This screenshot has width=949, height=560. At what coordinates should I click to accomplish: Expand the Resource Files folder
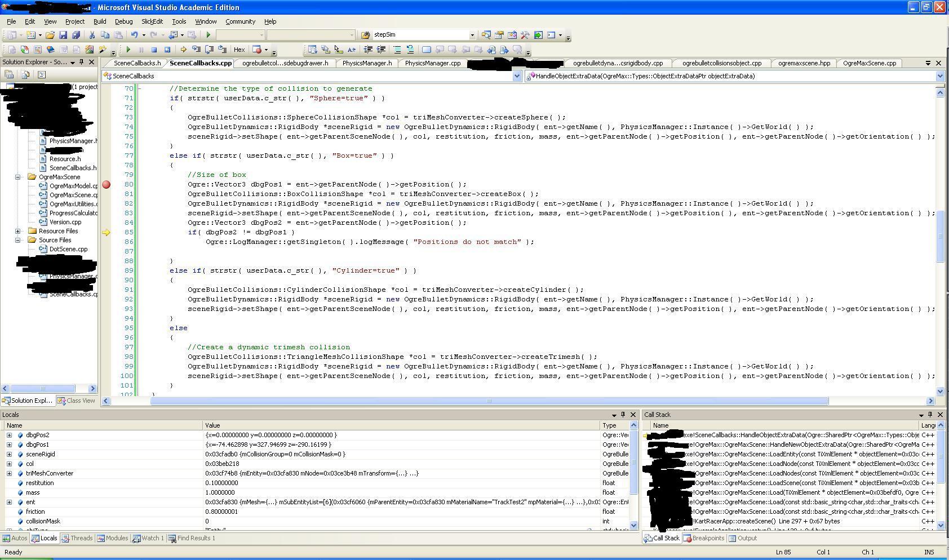coord(17,231)
